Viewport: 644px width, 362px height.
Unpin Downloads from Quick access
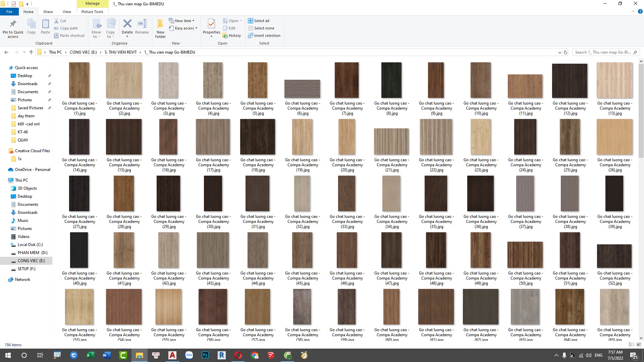(49, 83)
